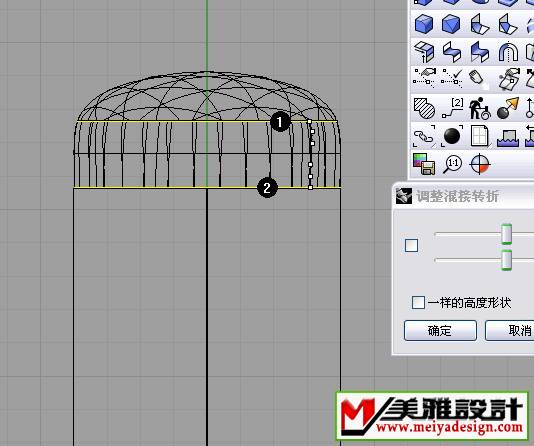
Task: Toggle the checkbox left of the two sliders
Action: [x=411, y=245]
